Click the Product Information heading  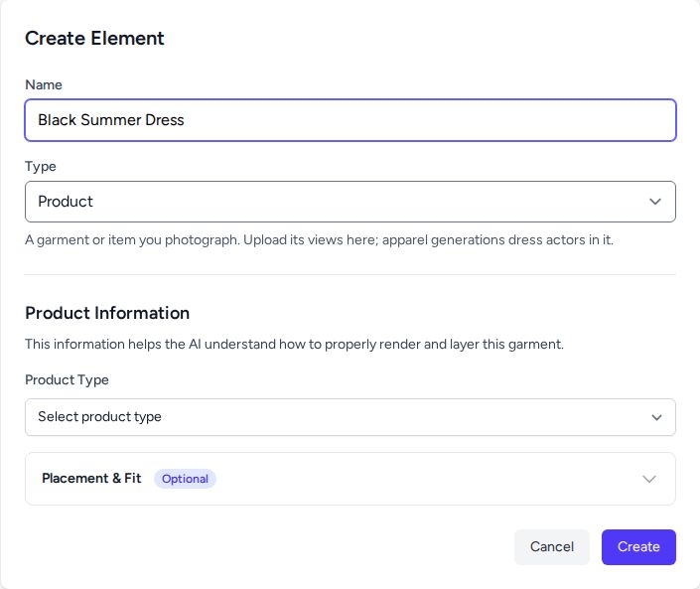107,313
